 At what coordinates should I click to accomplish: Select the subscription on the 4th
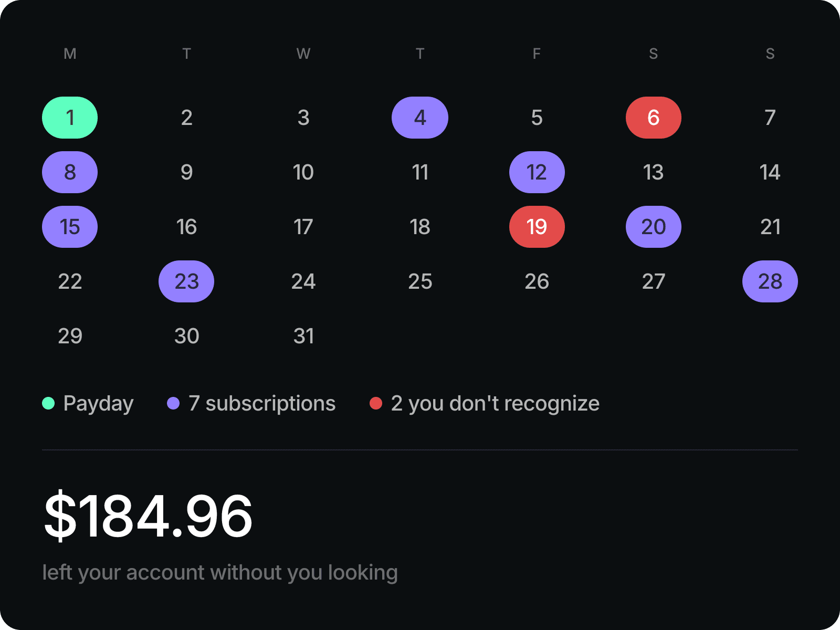[420, 118]
